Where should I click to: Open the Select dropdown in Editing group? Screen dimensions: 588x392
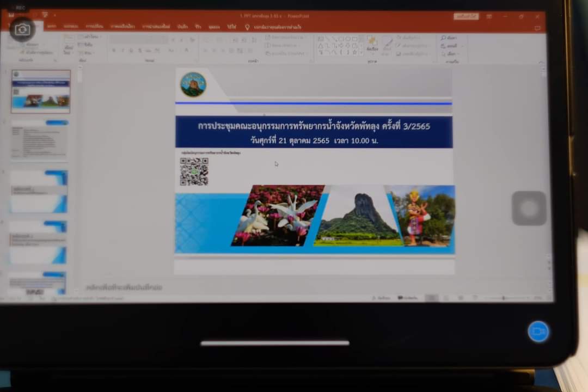coord(450,54)
